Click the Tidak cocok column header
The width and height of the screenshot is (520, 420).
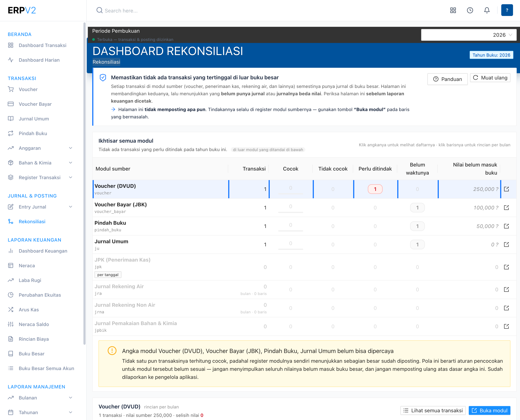[x=333, y=169]
